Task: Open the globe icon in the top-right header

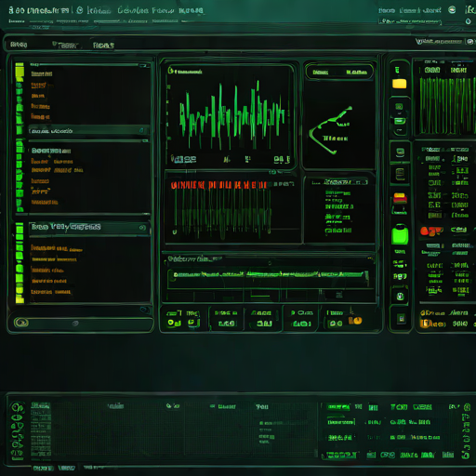Action: (x=452, y=10)
